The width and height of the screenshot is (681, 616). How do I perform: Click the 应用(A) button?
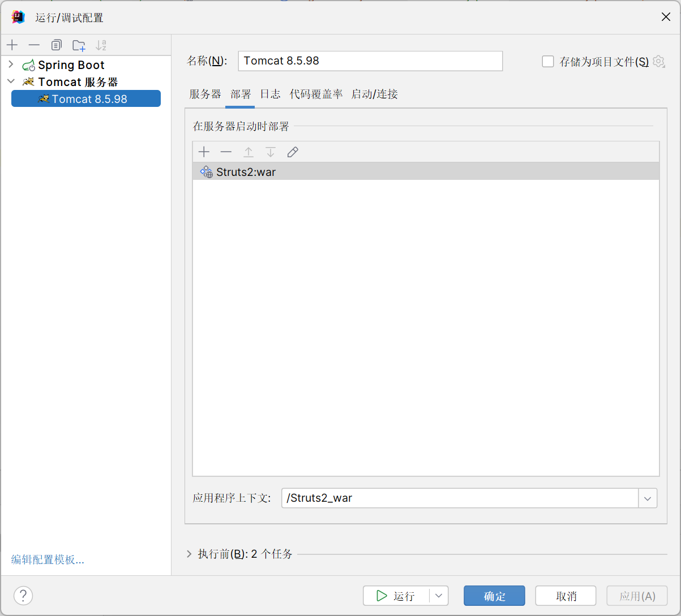pos(637,596)
